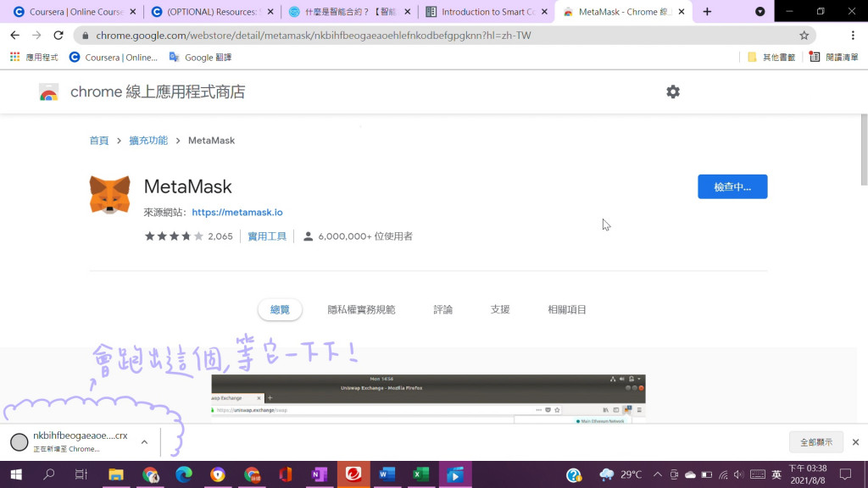Expand options for downloaded crx file
This screenshot has width=868, height=488.
(144, 442)
